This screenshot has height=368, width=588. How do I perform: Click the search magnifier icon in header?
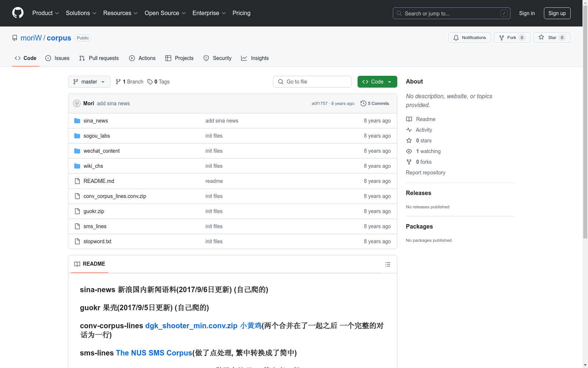(399, 13)
